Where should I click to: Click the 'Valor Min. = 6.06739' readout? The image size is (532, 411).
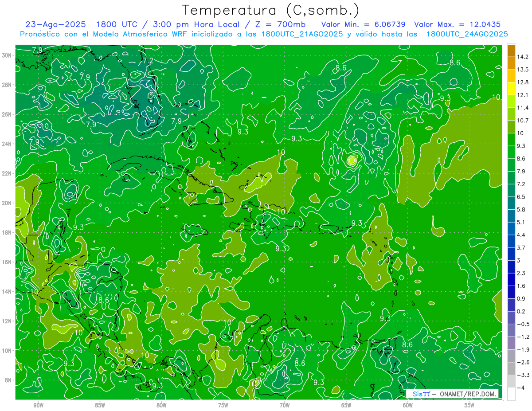tap(364, 24)
